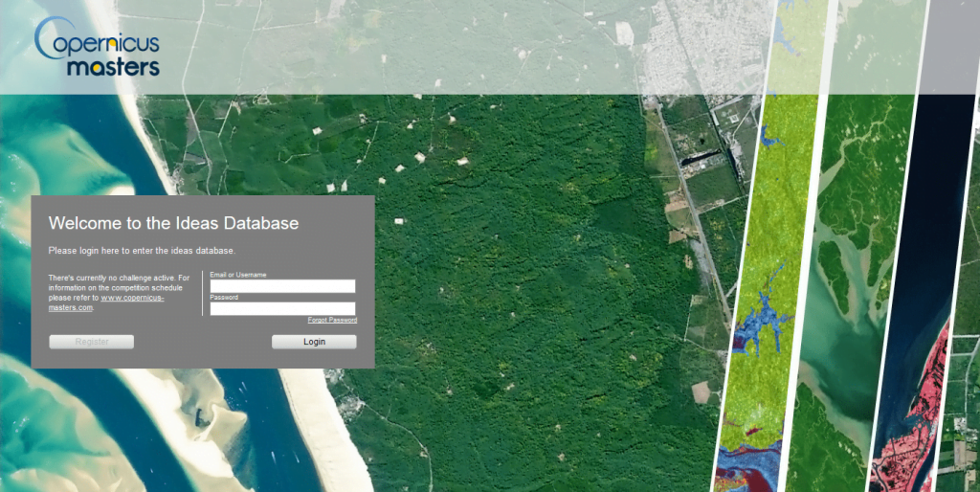Focus the Password input field
This screenshot has height=492, width=980.
(x=282, y=309)
